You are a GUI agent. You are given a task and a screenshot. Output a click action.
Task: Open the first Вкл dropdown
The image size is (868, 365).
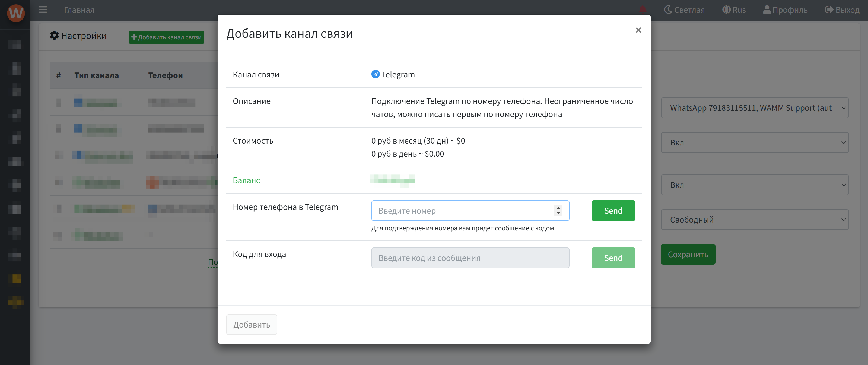pos(754,142)
